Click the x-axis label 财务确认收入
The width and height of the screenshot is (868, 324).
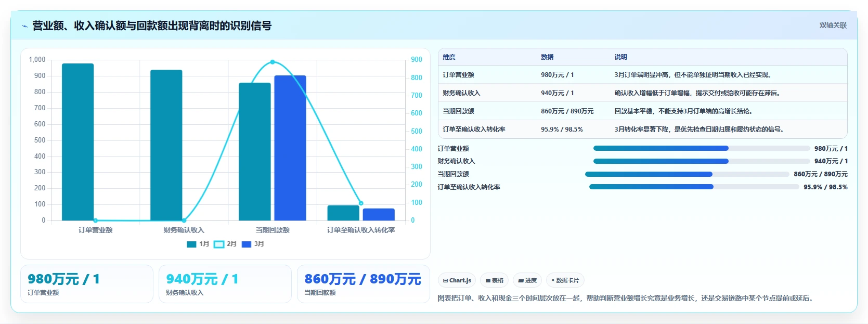tap(184, 230)
